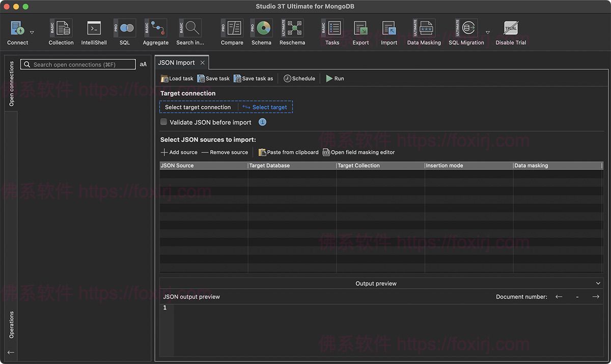Open the SQL query tool
This screenshot has height=364, width=611.
[x=124, y=32]
